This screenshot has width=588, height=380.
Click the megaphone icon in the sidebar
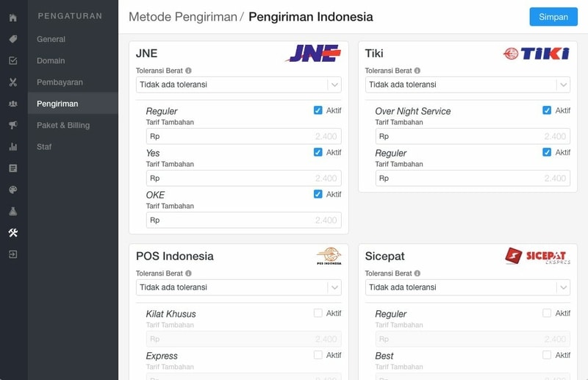pos(13,125)
